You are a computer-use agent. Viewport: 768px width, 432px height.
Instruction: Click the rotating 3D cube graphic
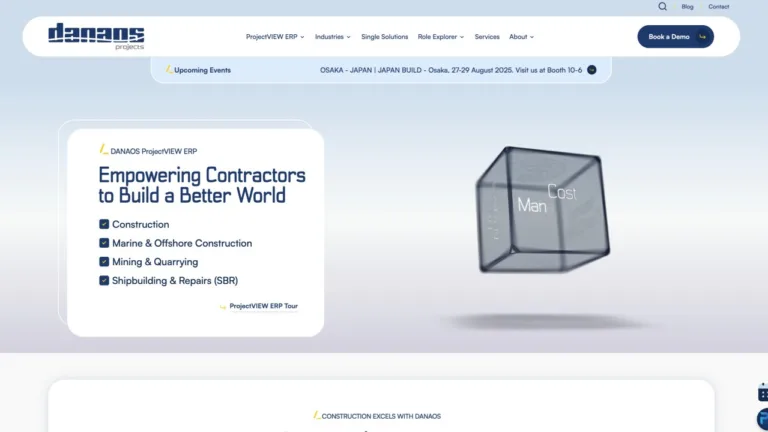point(543,210)
